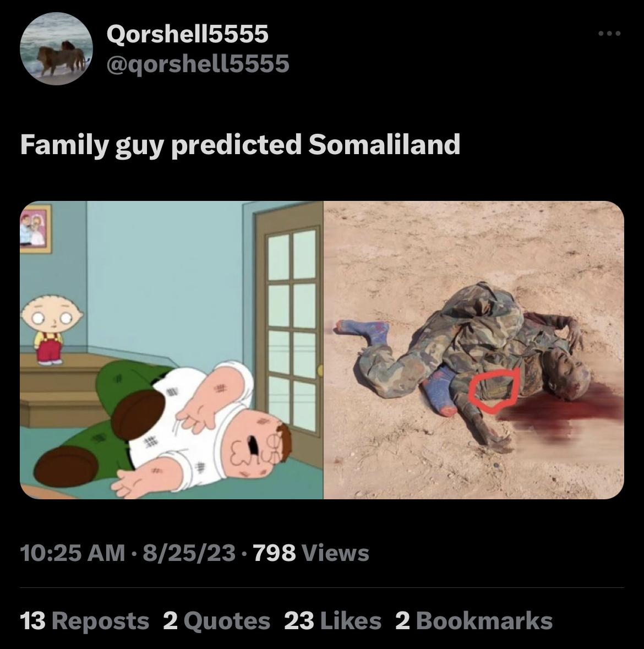Show the 13 Reposts list
This screenshot has height=649, width=644.
pos(84,621)
